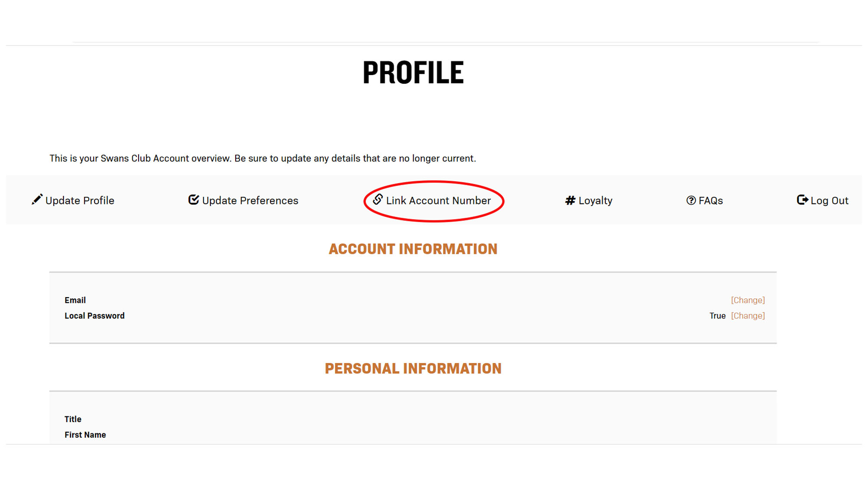Click the Change link for Email
Viewport: 868px width, 488px height.
point(748,300)
